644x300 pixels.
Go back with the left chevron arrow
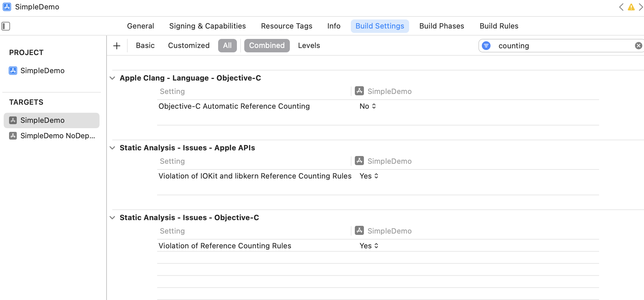tap(622, 7)
